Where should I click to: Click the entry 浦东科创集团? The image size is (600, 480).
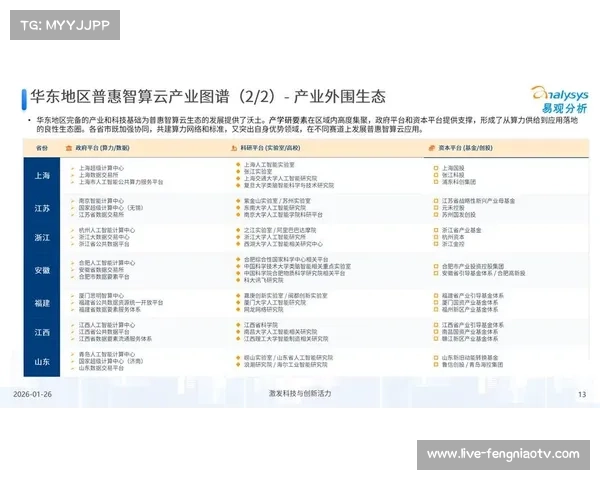click(x=459, y=182)
